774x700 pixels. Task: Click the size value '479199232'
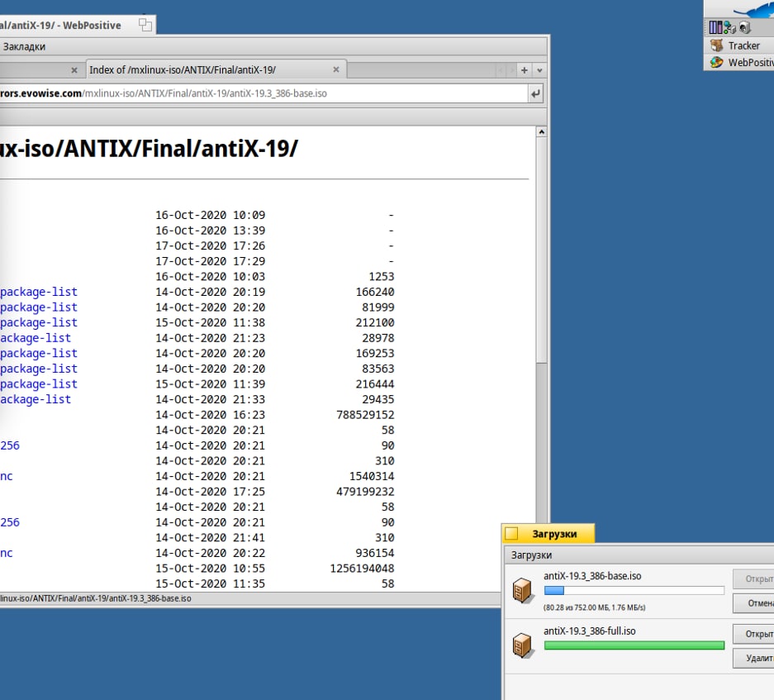click(x=365, y=492)
